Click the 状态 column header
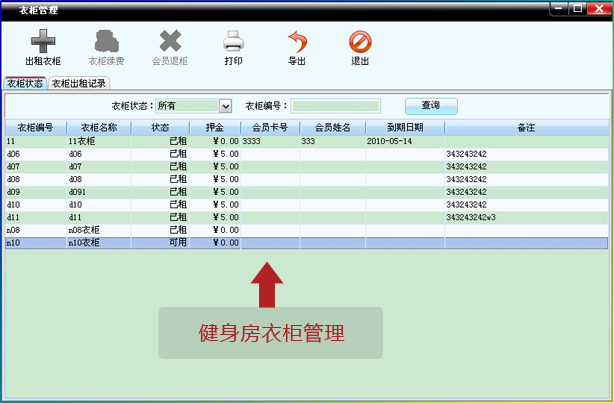This screenshot has width=614, height=403. (160, 128)
